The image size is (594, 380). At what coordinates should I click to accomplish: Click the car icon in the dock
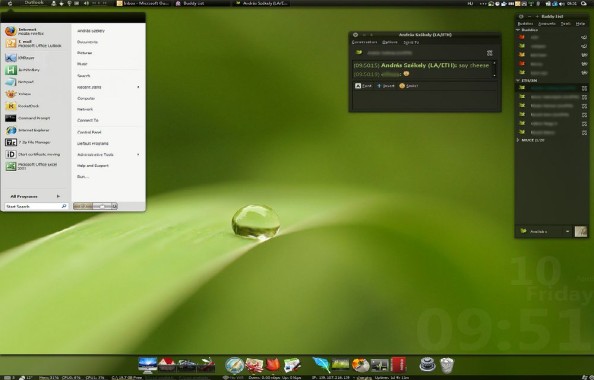(187, 365)
